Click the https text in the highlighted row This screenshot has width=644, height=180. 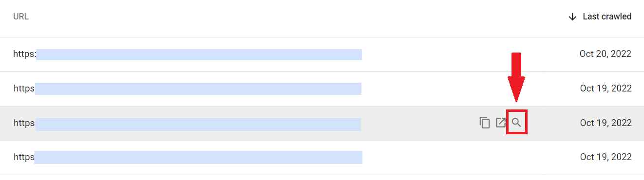(24, 123)
